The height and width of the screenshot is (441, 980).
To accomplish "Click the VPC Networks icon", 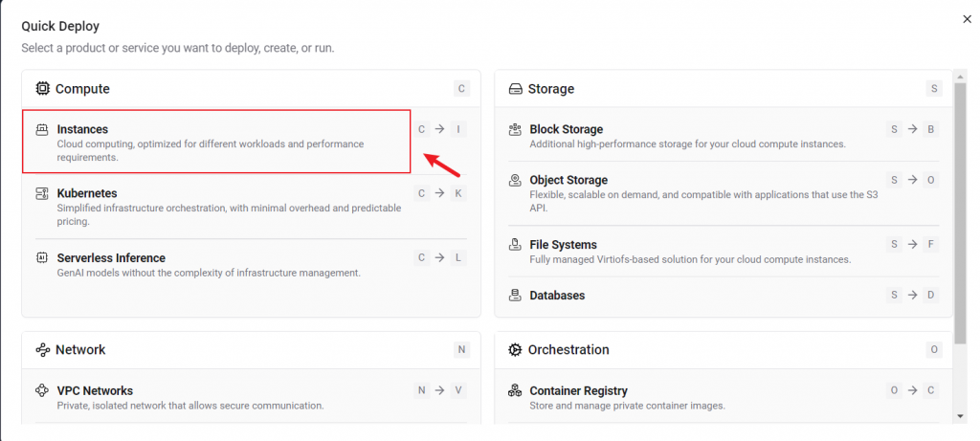I will click(x=42, y=391).
